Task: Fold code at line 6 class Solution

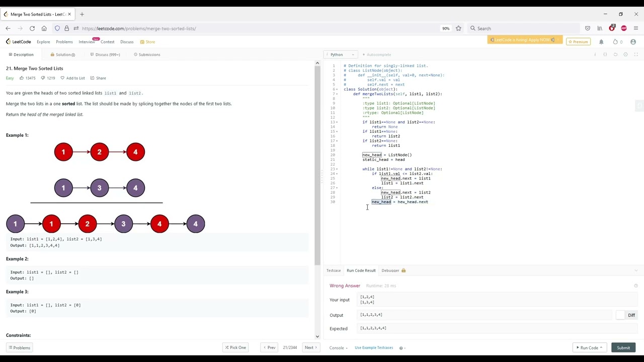Action: [x=337, y=89]
